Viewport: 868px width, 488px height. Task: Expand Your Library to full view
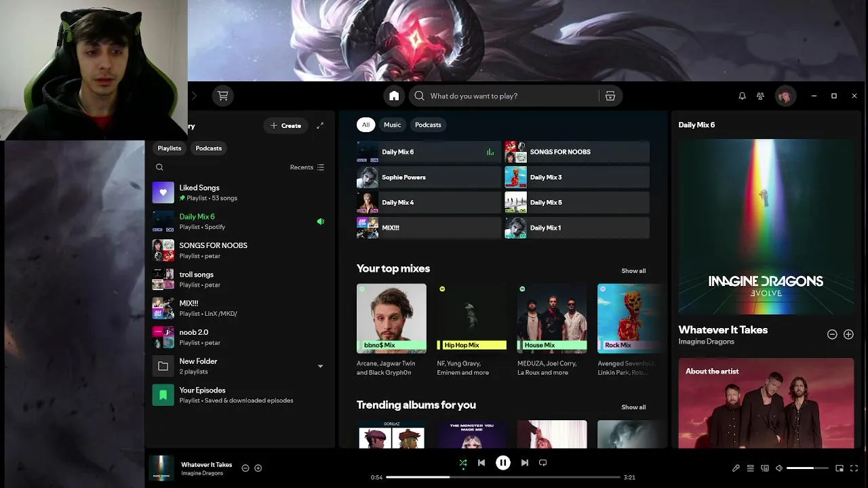point(320,125)
